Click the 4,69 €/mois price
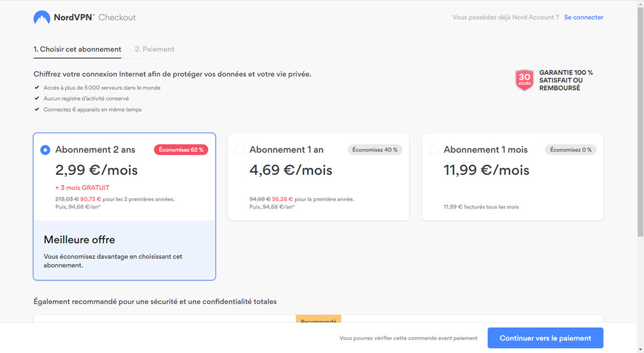 pyautogui.click(x=291, y=170)
